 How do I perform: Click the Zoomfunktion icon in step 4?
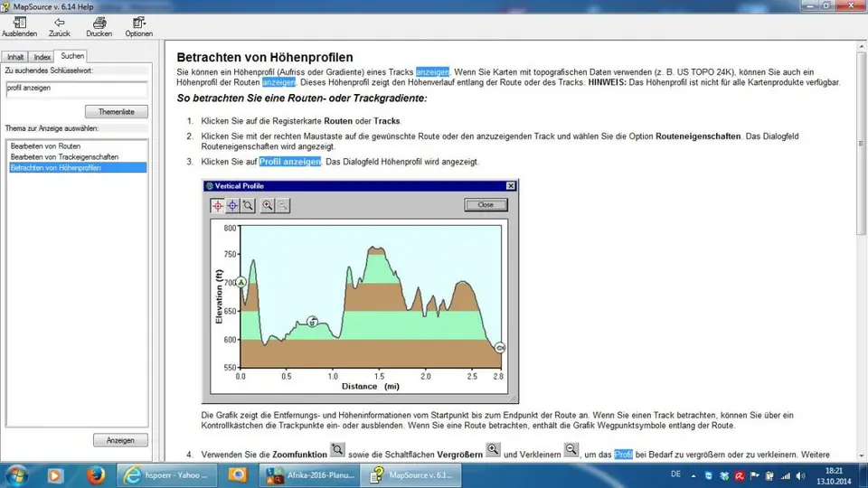(337, 450)
